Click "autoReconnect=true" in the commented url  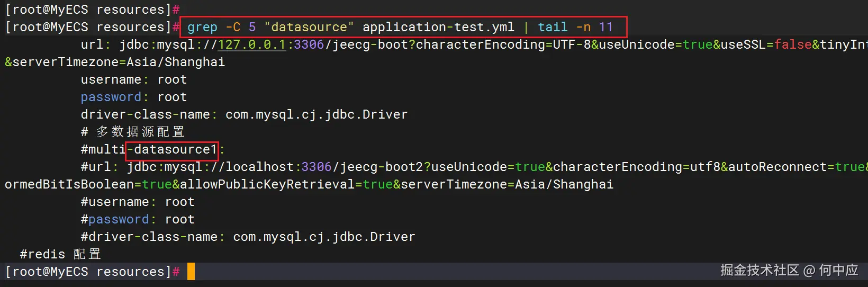(x=797, y=167)
